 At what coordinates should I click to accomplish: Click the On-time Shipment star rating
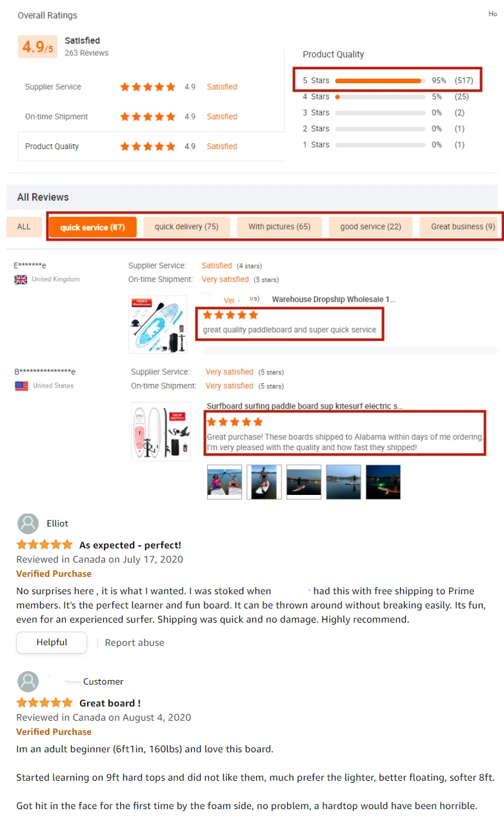coord(148,117)
